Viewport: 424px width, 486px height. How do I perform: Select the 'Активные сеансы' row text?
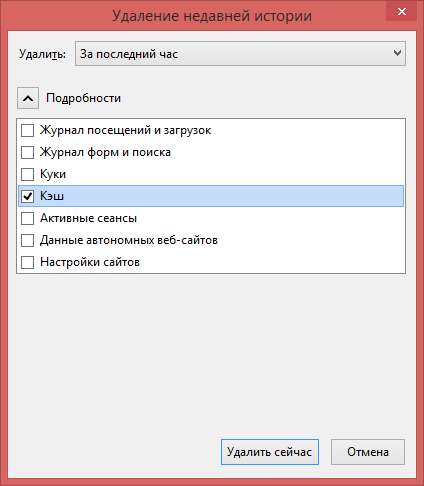88,218
